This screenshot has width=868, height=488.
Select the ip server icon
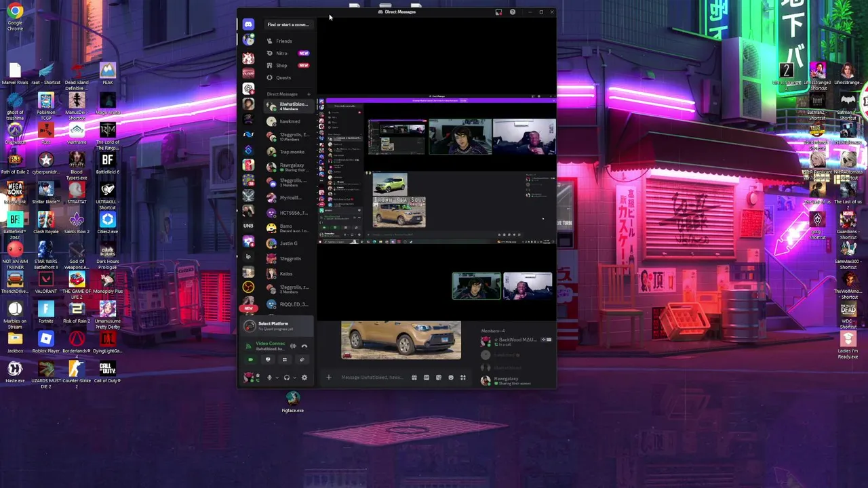(x=249, y=257)
